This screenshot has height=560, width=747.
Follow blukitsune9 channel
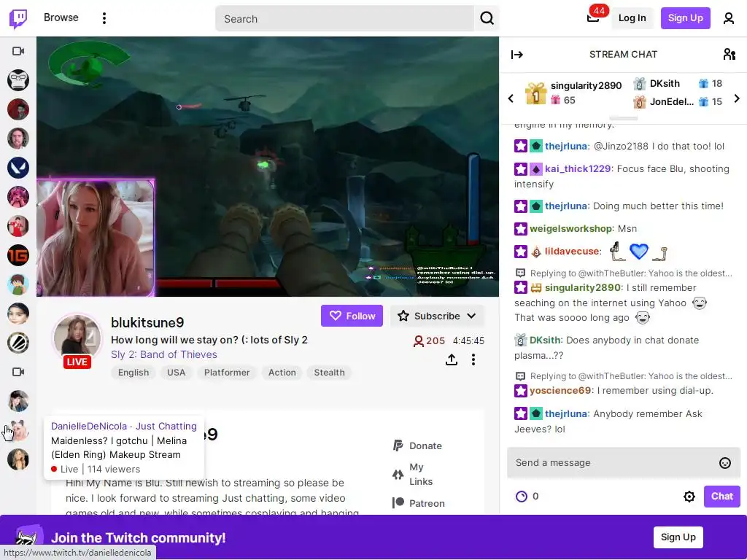tap(352, 316)
